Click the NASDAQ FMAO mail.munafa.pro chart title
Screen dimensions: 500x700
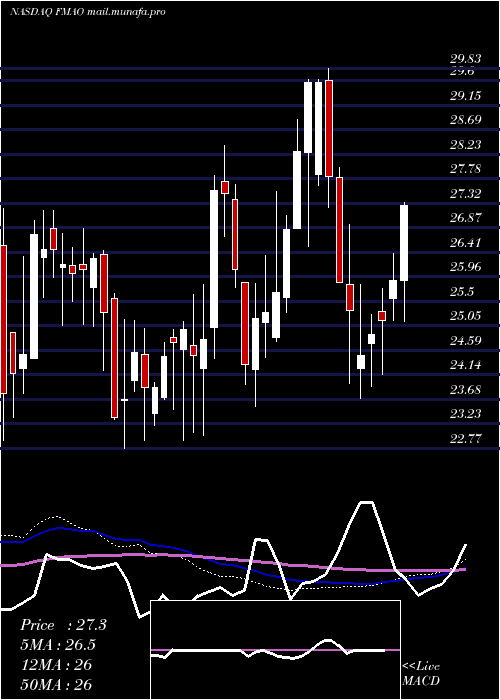point(88,12)
